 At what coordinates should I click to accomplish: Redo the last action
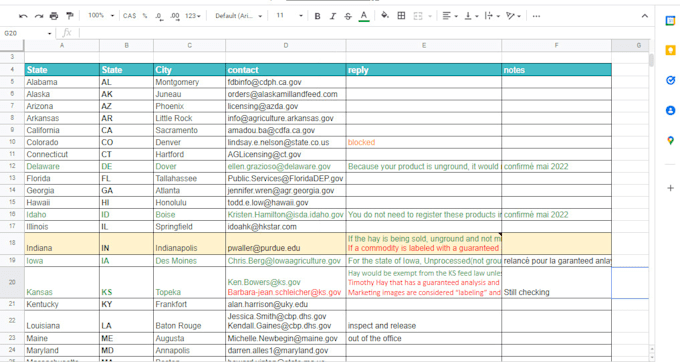tap(39, 16)
